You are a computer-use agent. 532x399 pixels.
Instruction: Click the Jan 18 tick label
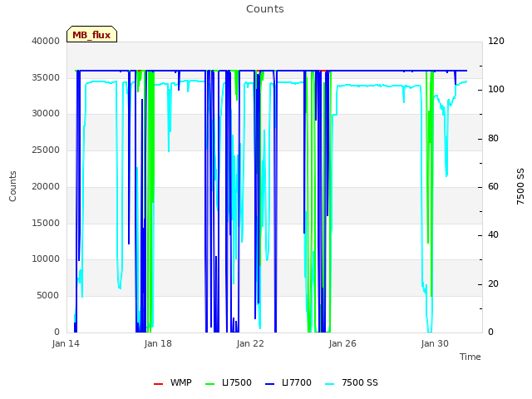(x=158, y=343)
